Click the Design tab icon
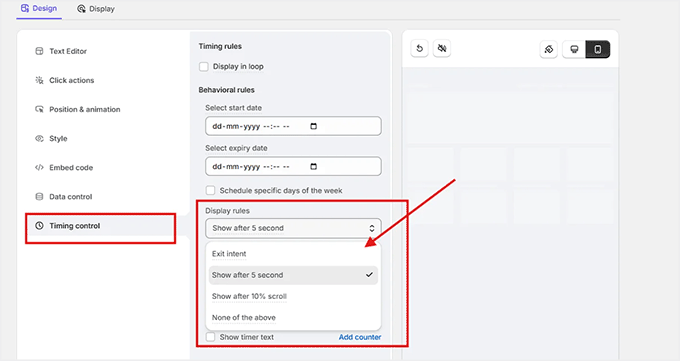This screenshot has width=680, height=361. pos(25,8)
